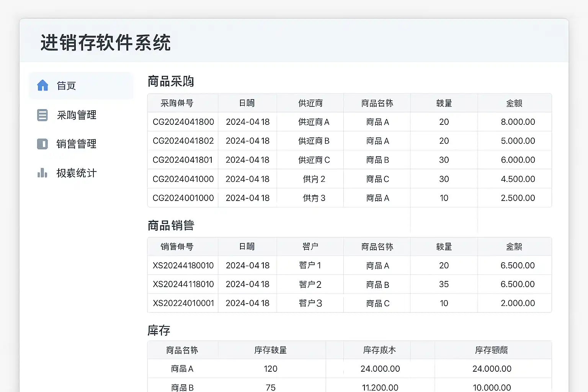Viewport: 588px width, 392px height.
Task: Click the 销售单号 column header
Action: [177, 247]
